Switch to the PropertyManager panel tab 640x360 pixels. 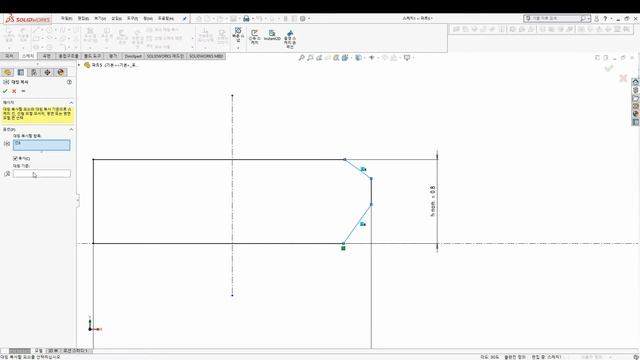[21, 72]
